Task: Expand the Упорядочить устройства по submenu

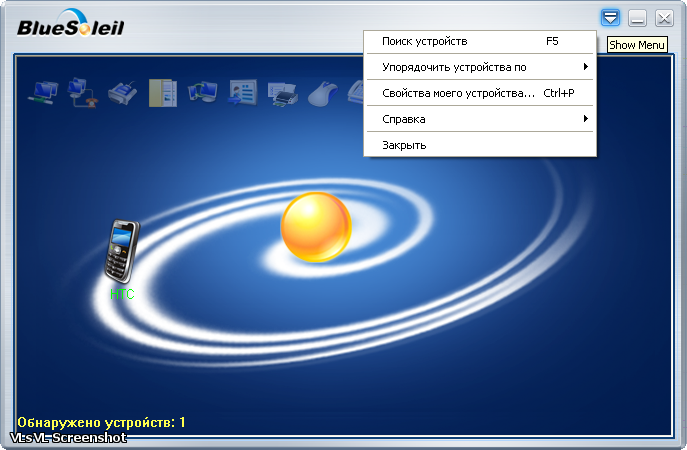Action: click(x=480, y=67)
